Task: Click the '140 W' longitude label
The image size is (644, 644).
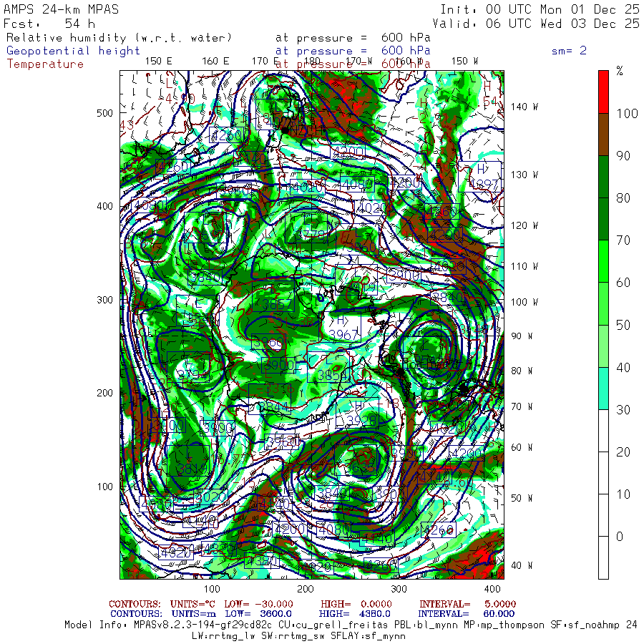Action: pos(524,107)
